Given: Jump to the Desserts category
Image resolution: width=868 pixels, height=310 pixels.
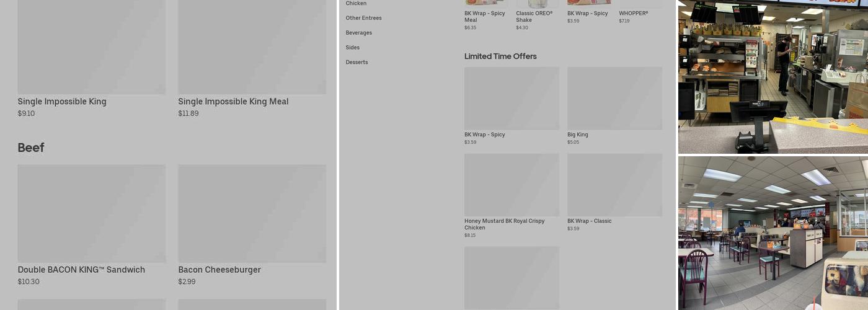Looking at the screenshot, I should (x=356, y=63).
